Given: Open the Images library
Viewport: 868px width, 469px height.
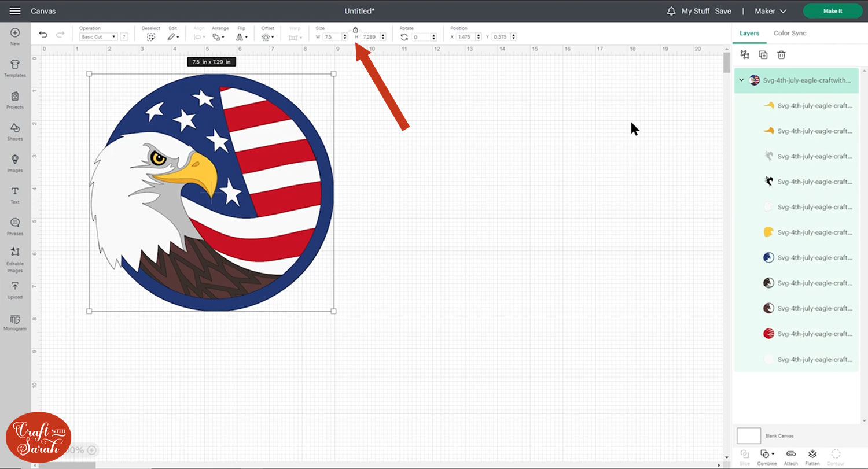Looking at the screenshot, I should (x=15, y=164).
